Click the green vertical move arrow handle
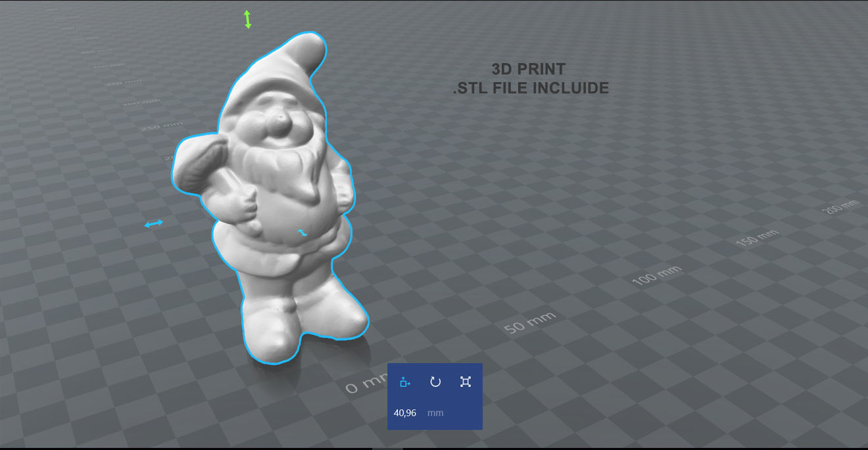The width and height of the screenshot is (868, 450). coord(247,19)
